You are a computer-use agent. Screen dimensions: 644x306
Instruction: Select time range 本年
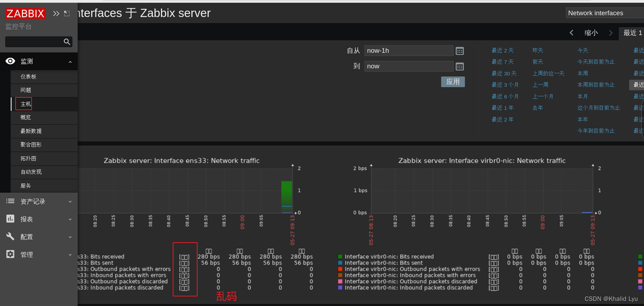click(x=582, y=119)
